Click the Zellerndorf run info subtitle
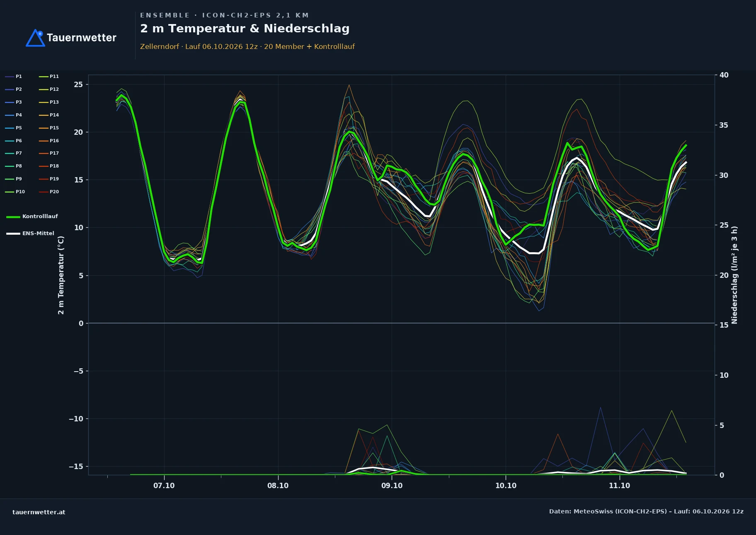 [x=247, y=46]
